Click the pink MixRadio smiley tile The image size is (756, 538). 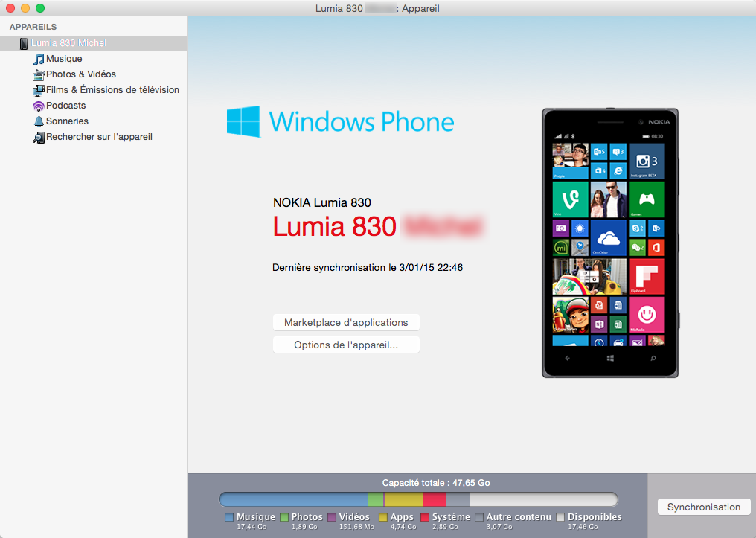click(647, 314)
